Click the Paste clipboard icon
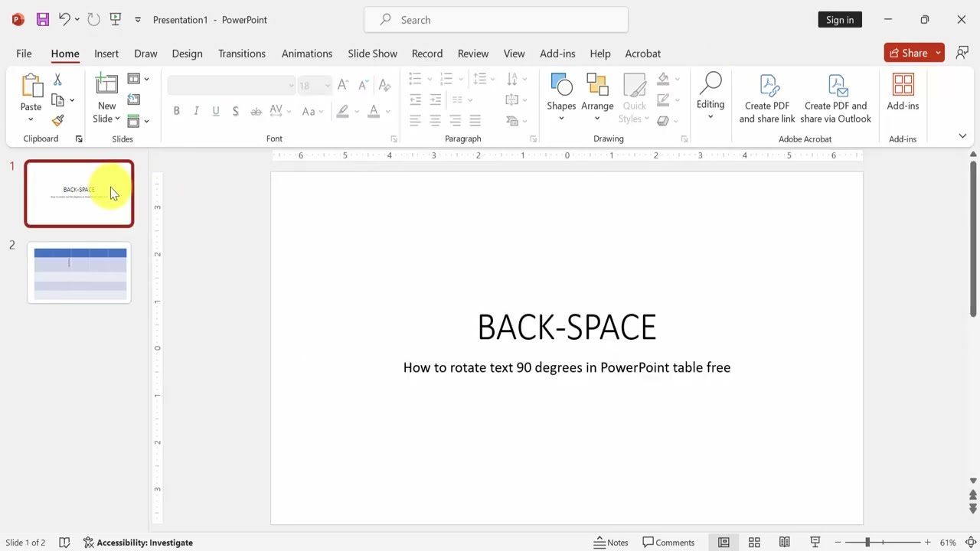The image size is (980, 551). 31,86
